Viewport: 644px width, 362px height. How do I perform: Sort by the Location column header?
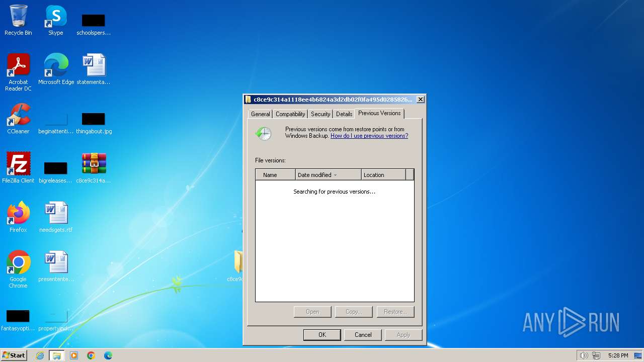(x=383, y=175)
